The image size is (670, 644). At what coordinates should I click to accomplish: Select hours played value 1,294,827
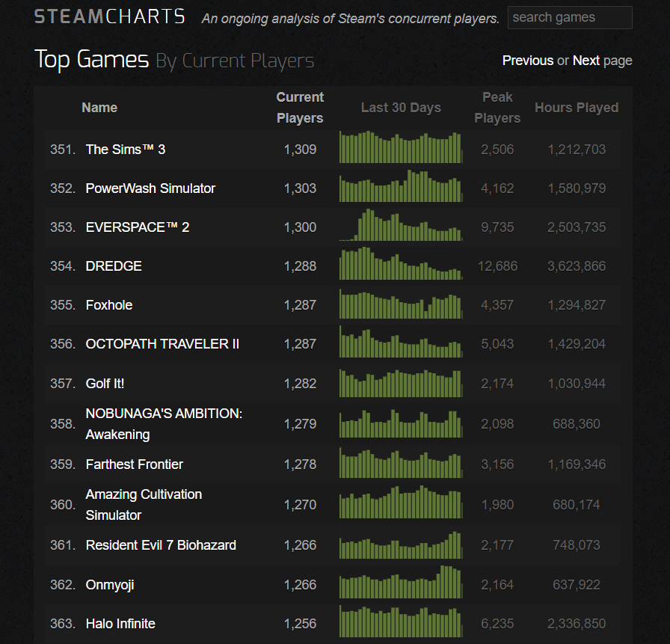point(577,304)
